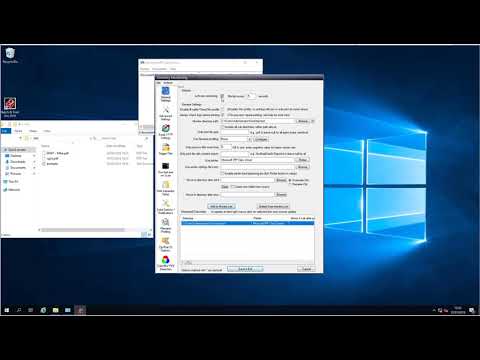The width and height of the screenshot is (480, 360).
Task: Click the Date modified column header in Explorer
Action: (116, 146)
